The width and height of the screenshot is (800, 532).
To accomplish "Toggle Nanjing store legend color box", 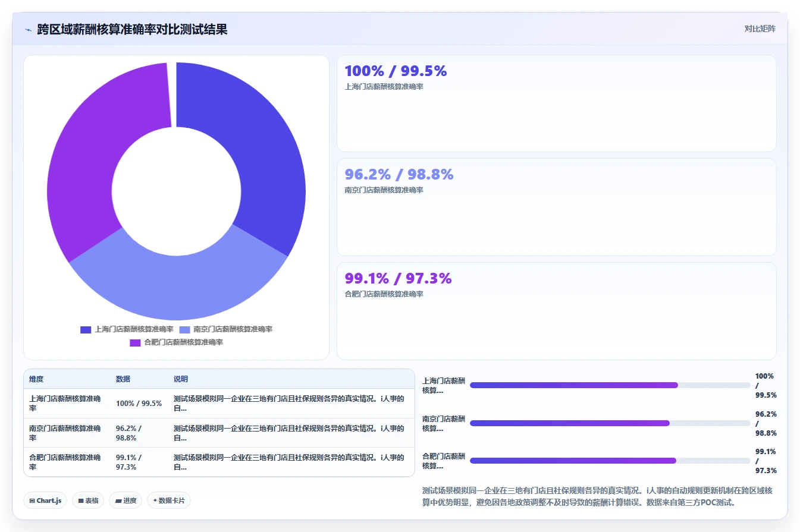I will point(185,329).
